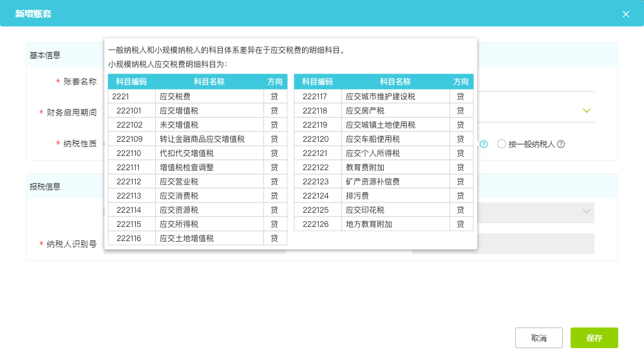Click the 取消 button
Screen dimensions: 644x361
tap(539, 338)
